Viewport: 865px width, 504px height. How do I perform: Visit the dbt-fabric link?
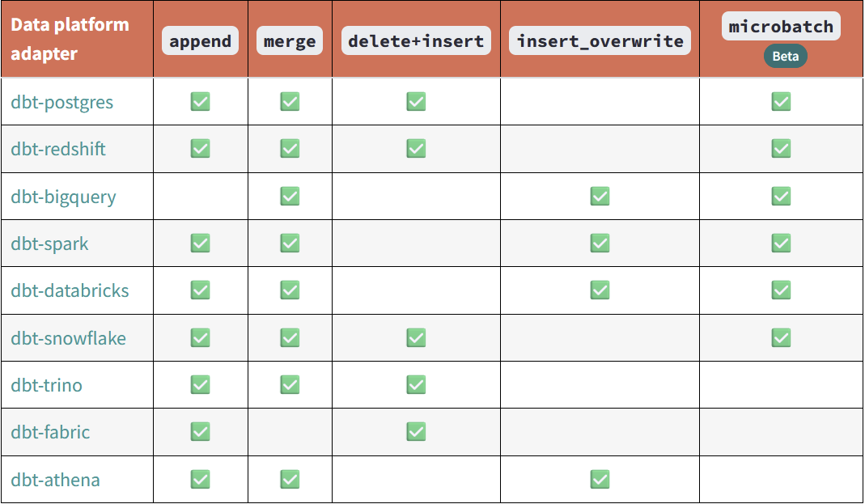(x=50, y=432)
